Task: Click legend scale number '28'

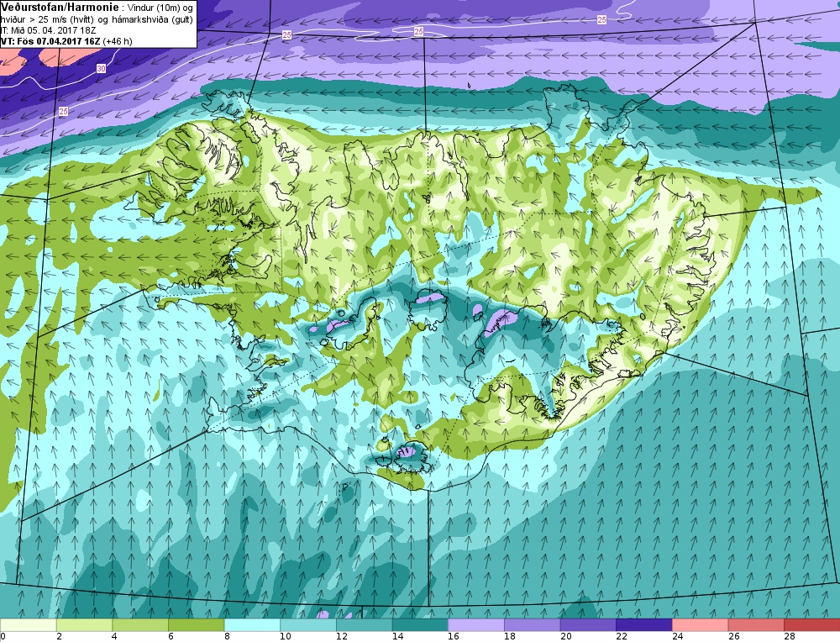Action: 790,637
